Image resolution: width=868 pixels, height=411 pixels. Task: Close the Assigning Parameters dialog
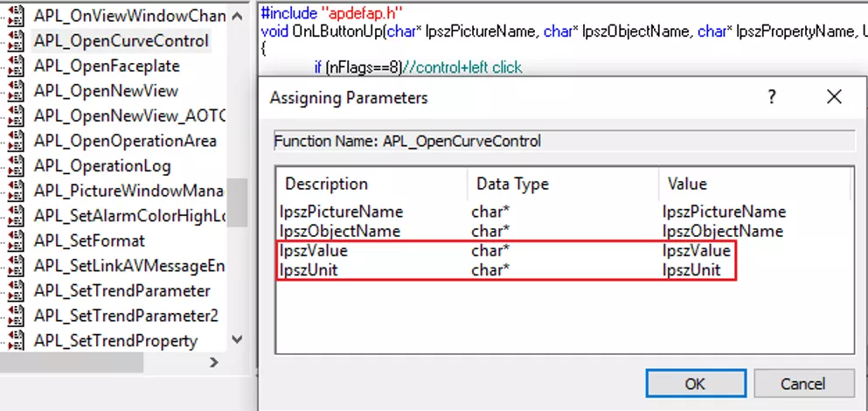click(x=834, y=97)
